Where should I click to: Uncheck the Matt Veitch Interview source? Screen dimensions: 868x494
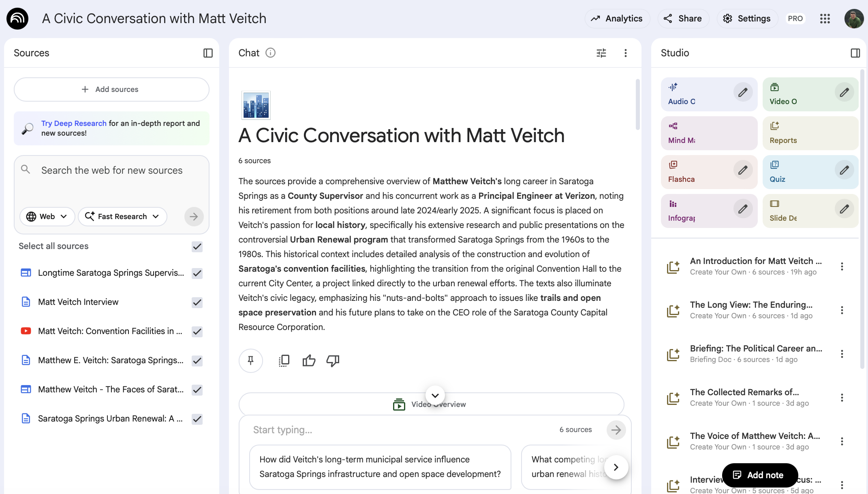(197, 302)
